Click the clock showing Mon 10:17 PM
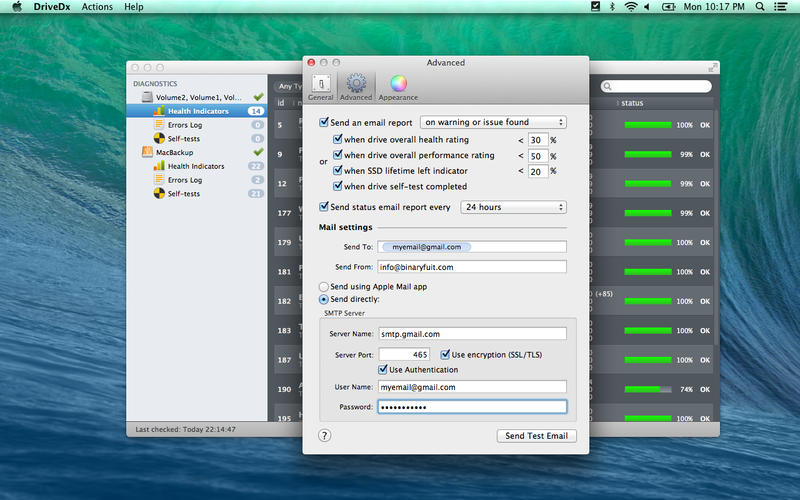The height and width of the screenshot is (500, 800). (x=714, y=7)
